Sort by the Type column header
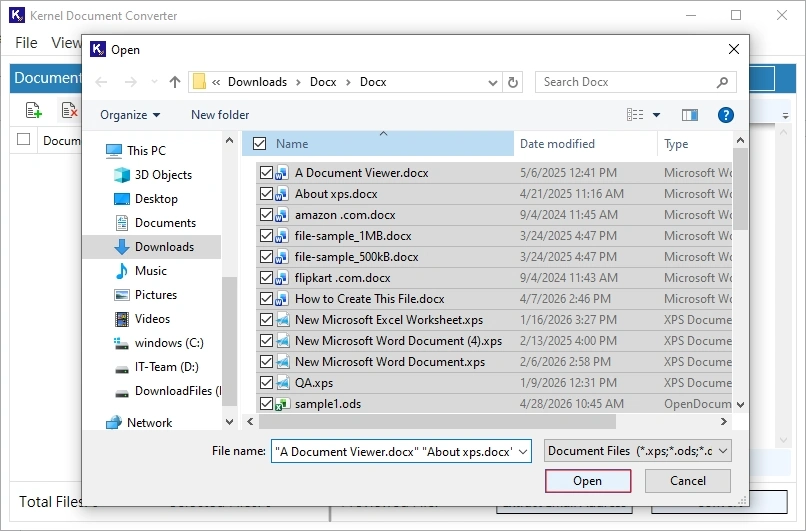 pyautogui.click(x=694, y=144)
